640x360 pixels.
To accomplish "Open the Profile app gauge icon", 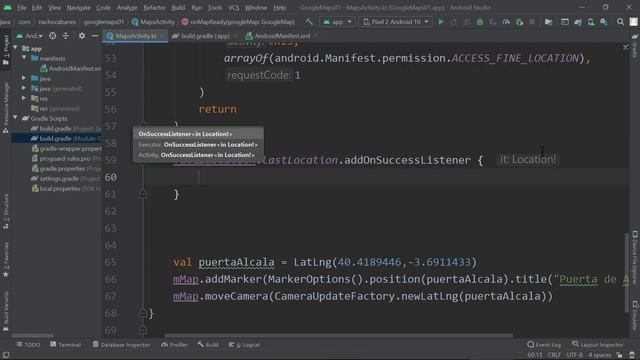I will click(x=506, y=22).
